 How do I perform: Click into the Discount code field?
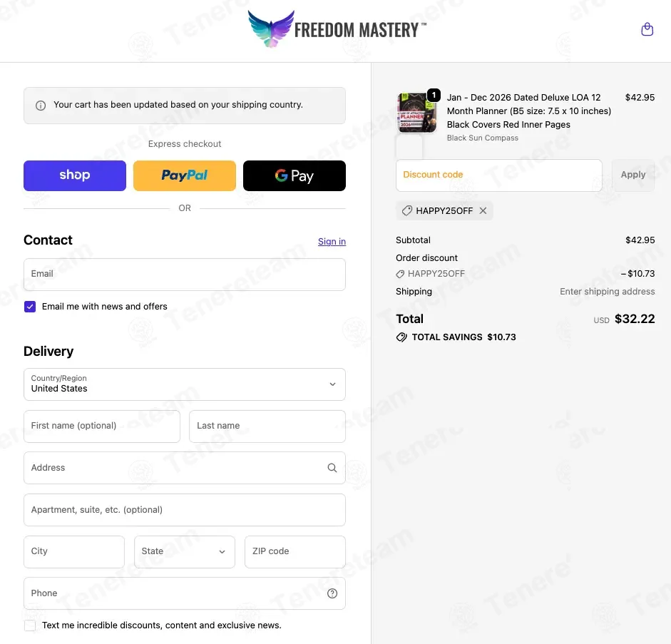coord(498,175)
